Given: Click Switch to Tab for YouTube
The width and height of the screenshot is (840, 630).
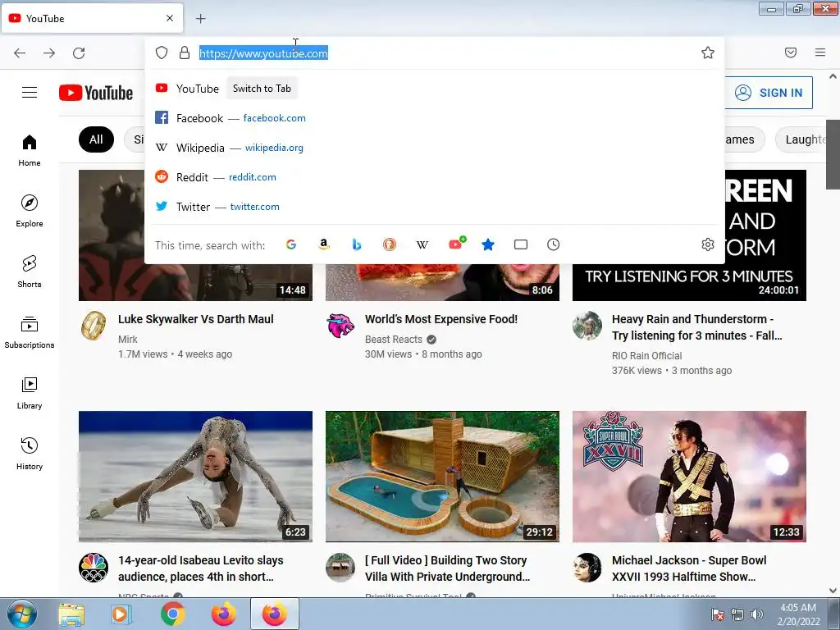Looking at the screenshot, I should (x=262, y=89).
